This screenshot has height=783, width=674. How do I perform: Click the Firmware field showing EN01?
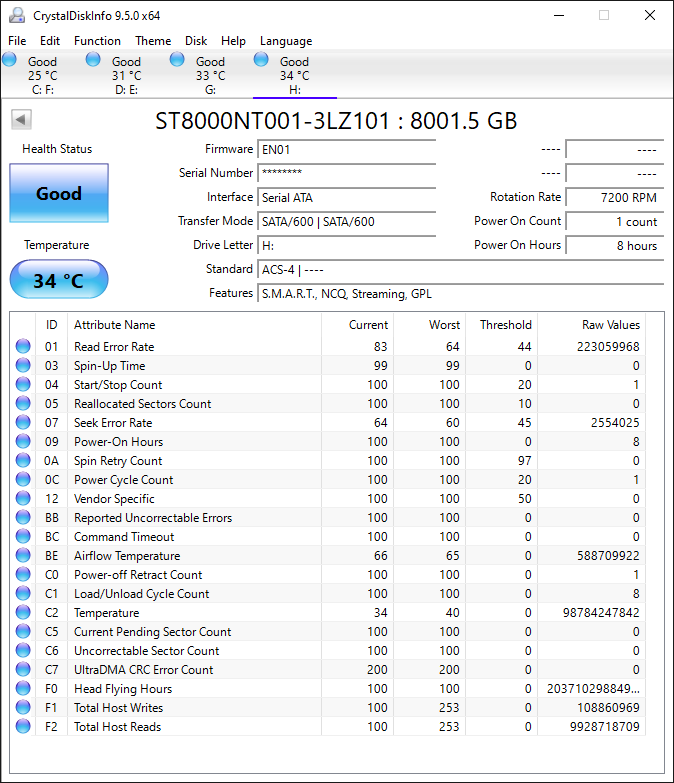(346, 149)
